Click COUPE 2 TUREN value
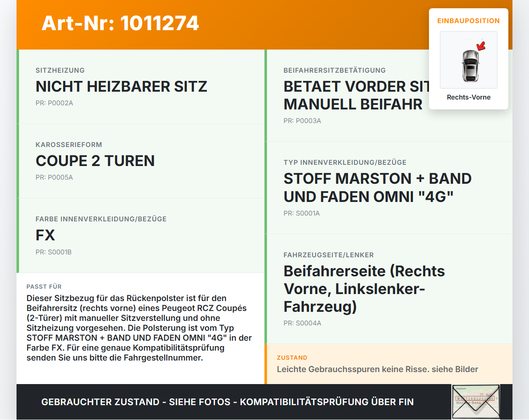This screenshot has height=420, width=529. click(x=95, y=161)
